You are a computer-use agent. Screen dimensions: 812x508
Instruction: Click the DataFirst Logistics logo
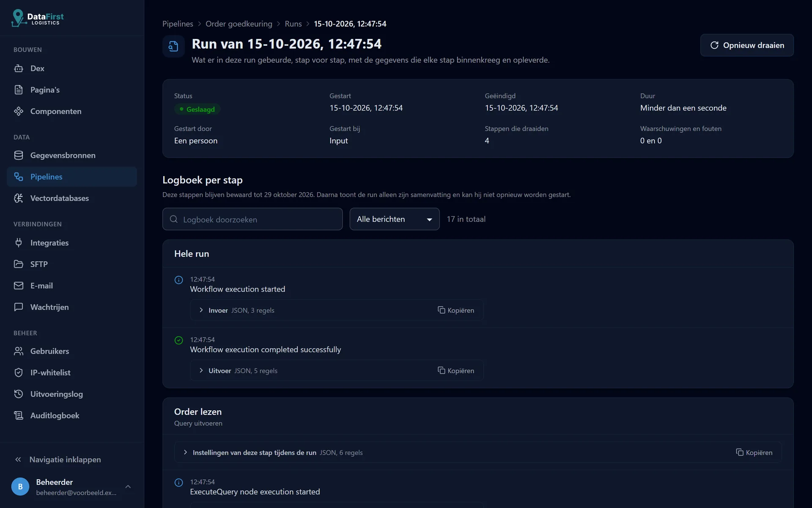pyautogui.click(x=38, y=18)
